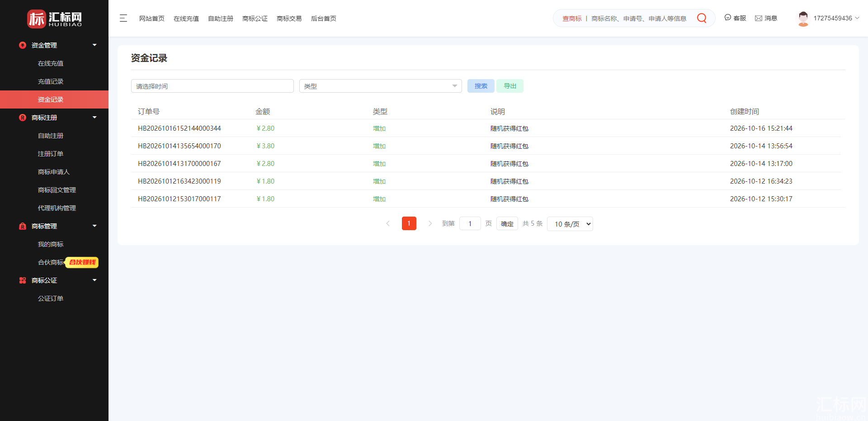Toggle the hamburger menu icon
868x421 pixels.
coord(123,19)
